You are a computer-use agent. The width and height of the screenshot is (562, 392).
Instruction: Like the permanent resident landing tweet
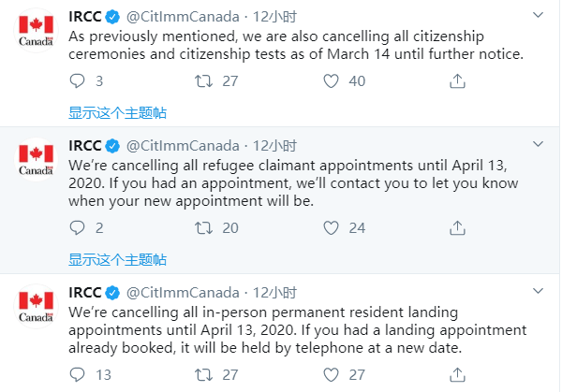tap(330, 374)
